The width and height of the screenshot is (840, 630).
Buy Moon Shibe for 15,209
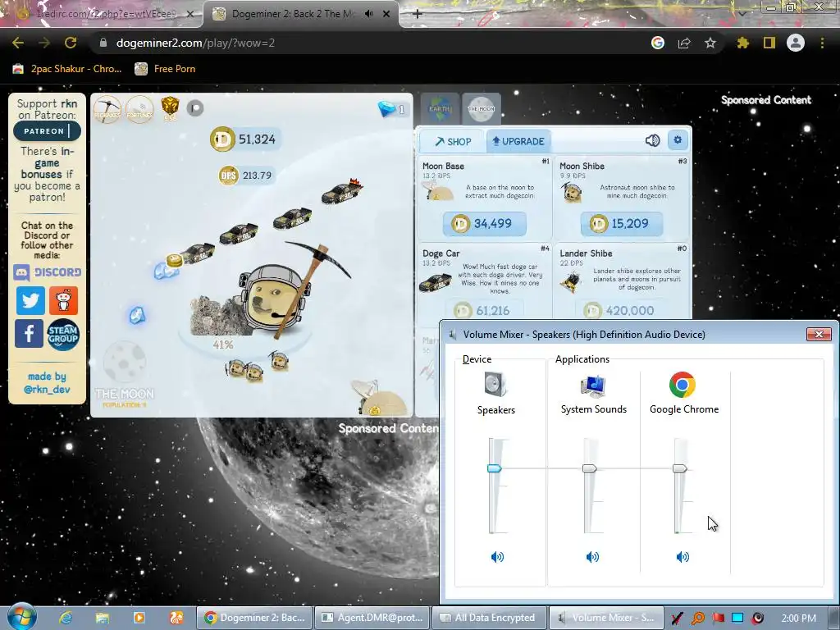(622, 223)
